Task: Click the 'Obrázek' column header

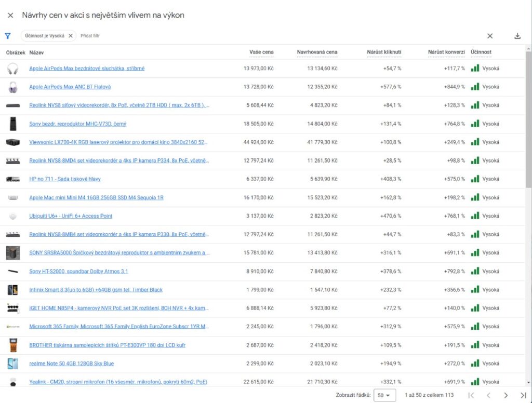Action: (x=16, y=52)
